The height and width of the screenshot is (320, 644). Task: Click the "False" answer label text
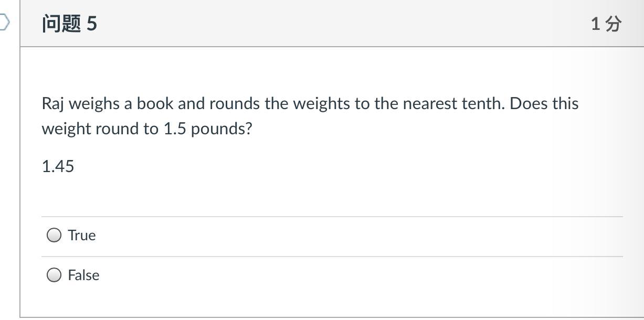83,275
